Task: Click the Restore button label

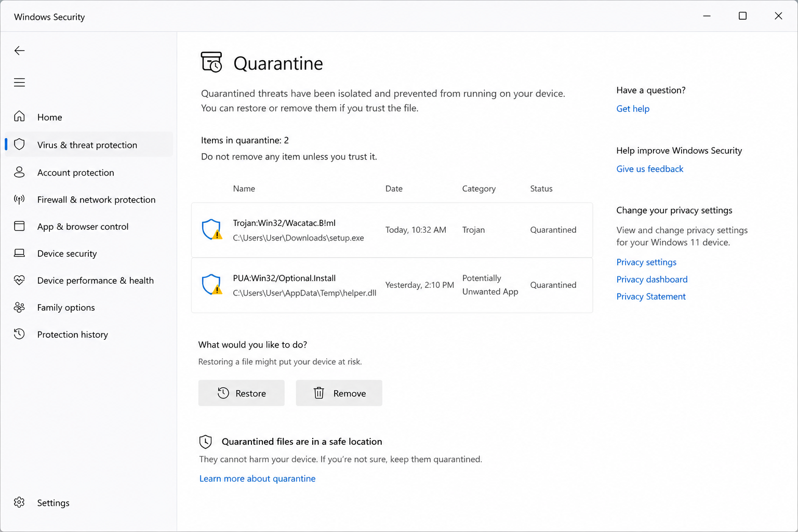Action: 251,393
